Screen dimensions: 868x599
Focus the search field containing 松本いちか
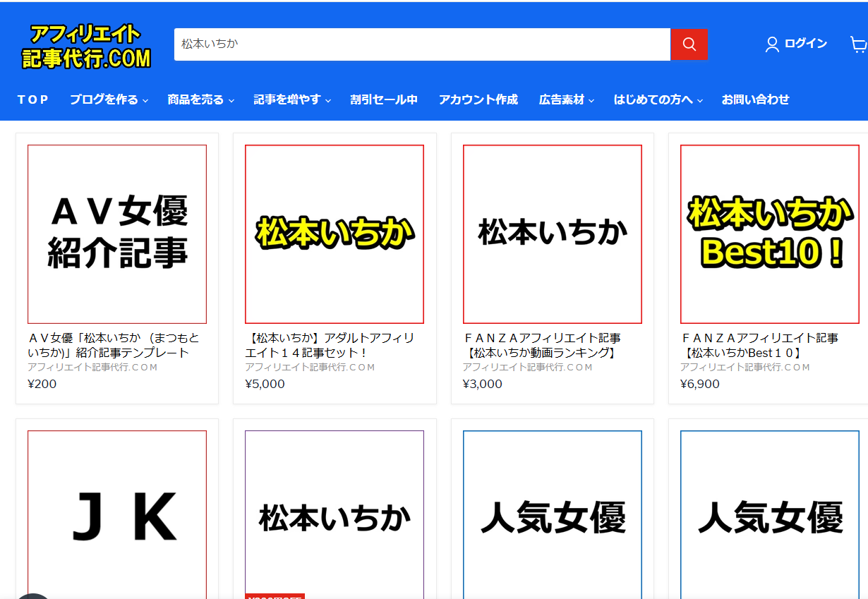pyautogui.click(x=422, y=44)
